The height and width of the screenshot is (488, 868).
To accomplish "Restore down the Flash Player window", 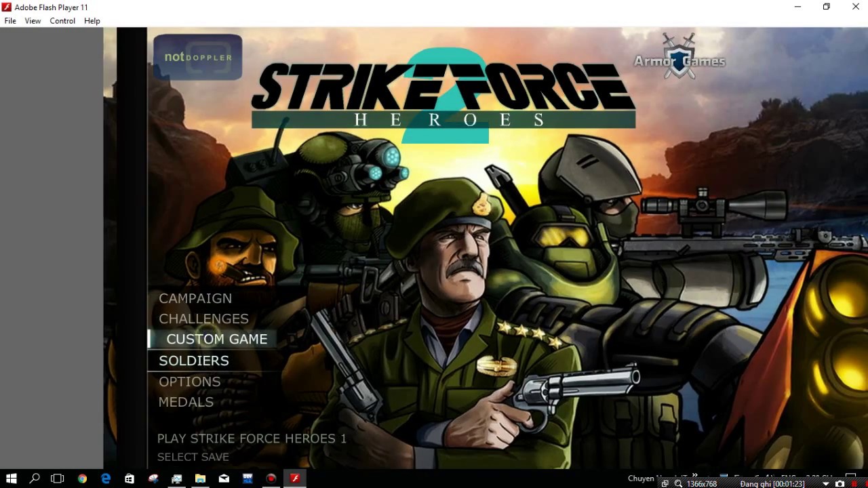I will (826, 7).
